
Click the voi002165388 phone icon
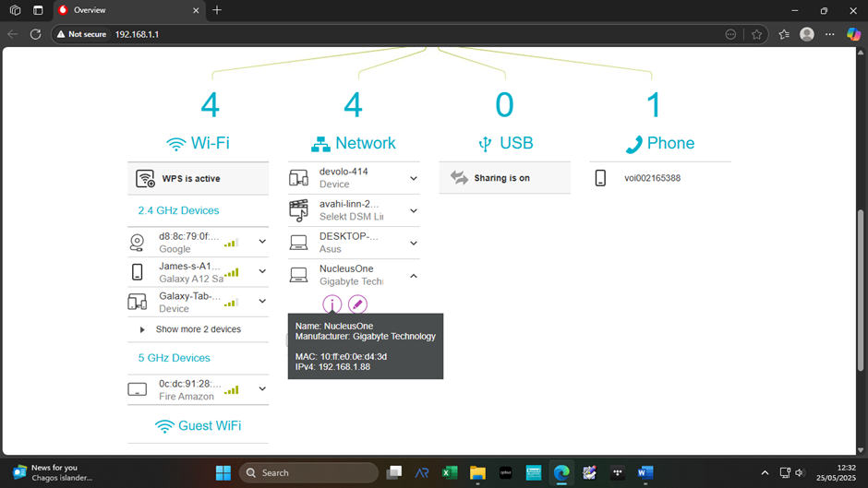tap(600, 178)
